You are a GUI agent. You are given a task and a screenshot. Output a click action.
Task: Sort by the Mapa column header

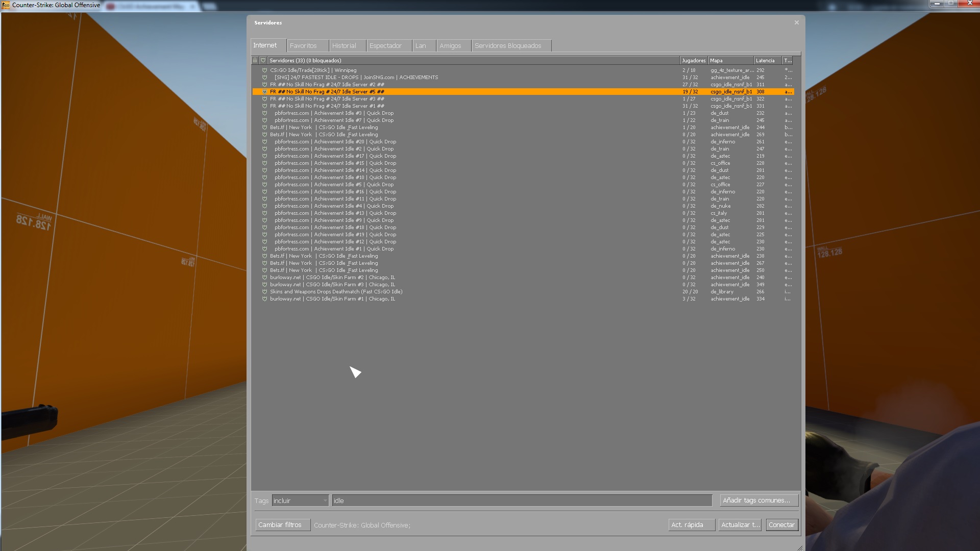click(730, 60)
